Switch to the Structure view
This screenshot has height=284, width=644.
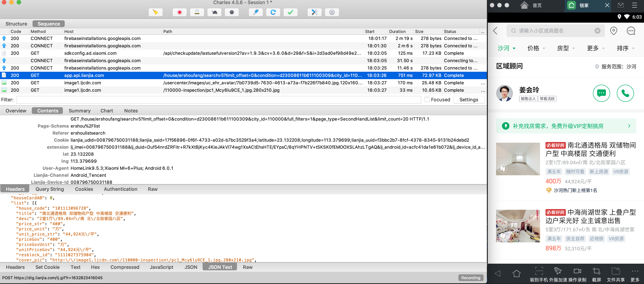16,24
